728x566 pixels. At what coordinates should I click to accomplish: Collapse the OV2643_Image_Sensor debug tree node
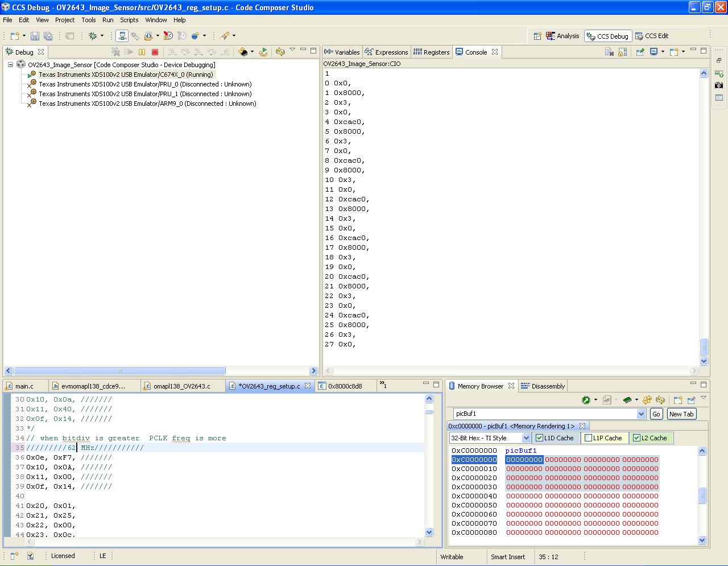10,65
